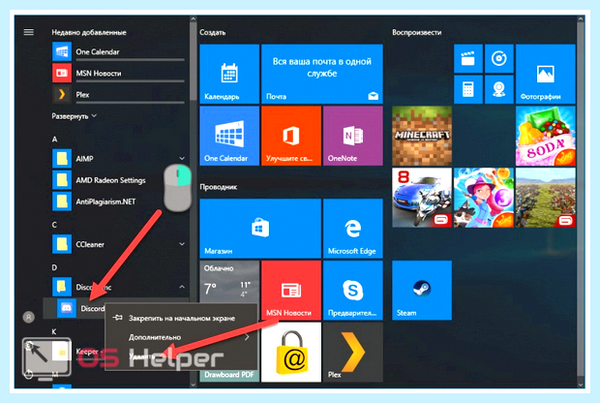Screen dimensions: 600x403
Task: Open Plex from the recently added list
Action: click(119, 95)
